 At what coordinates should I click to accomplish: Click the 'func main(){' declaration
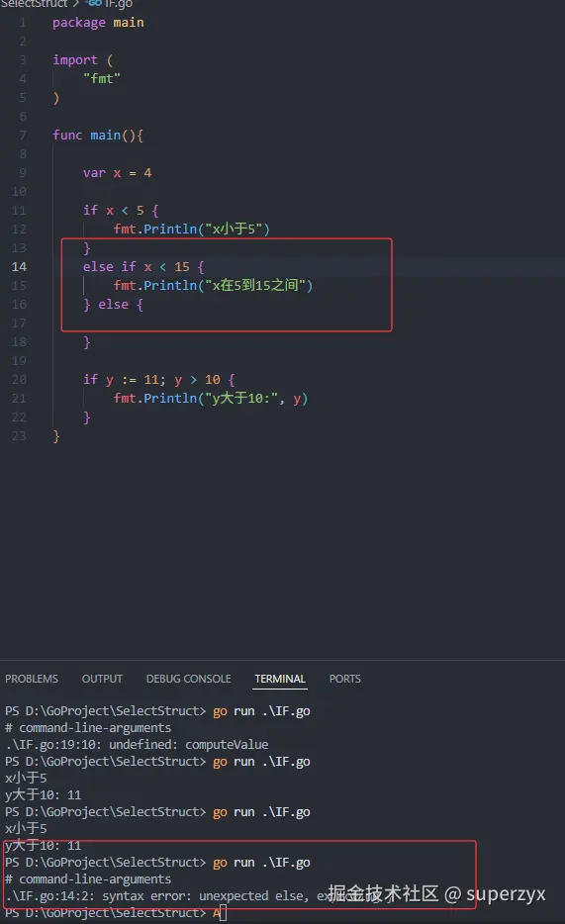pyautogui.click(x=98, y=135)
